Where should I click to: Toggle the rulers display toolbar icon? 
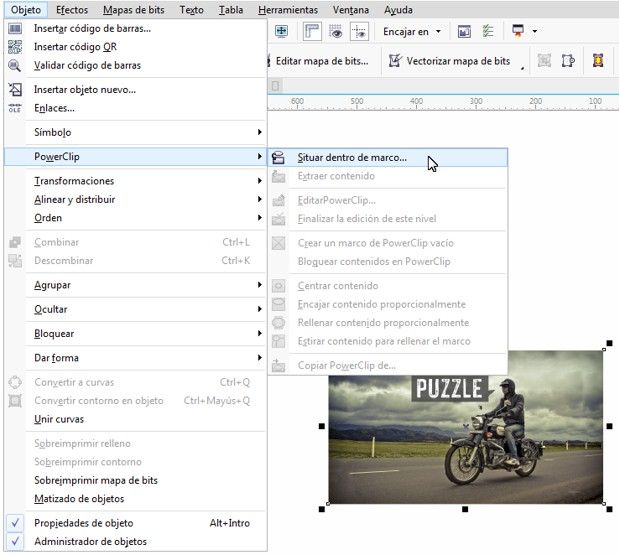click(x=312, y=31)
